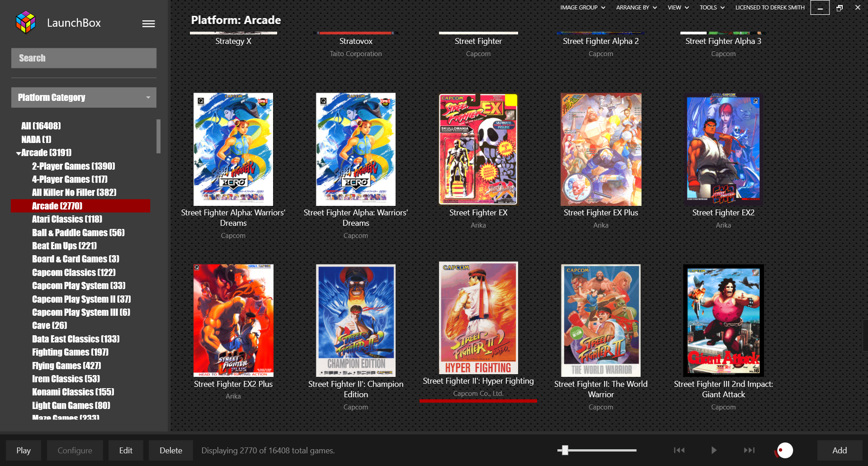Select Capcom Play System (33)
The height and width of the screenshot is (466, 868).
(x=79, y=285)
